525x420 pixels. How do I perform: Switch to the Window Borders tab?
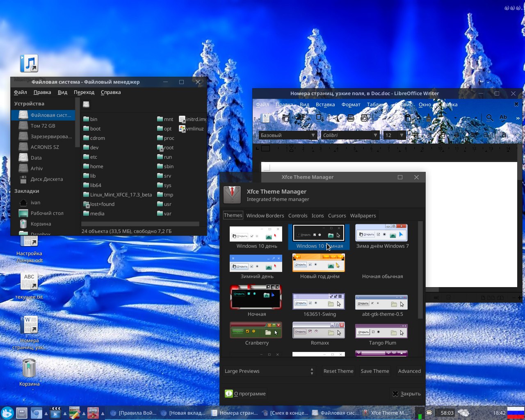265,216
